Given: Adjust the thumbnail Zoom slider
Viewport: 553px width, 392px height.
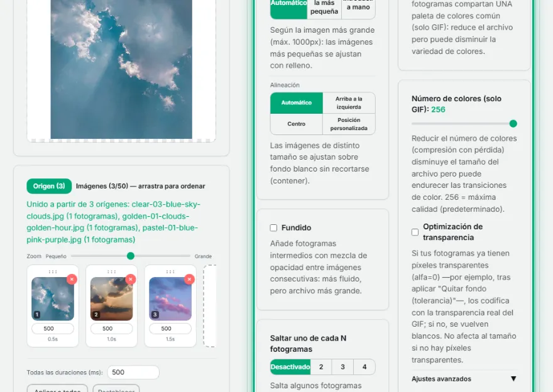Looking at the screenshot, I should (x=131, y=256).
